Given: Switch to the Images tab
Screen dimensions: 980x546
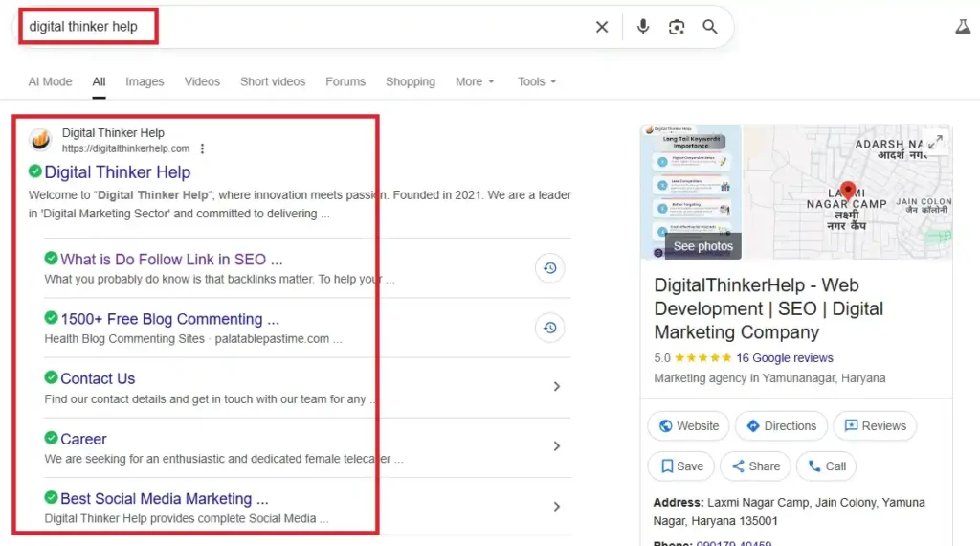Looking at the screenshot, I should click(145, 82).
